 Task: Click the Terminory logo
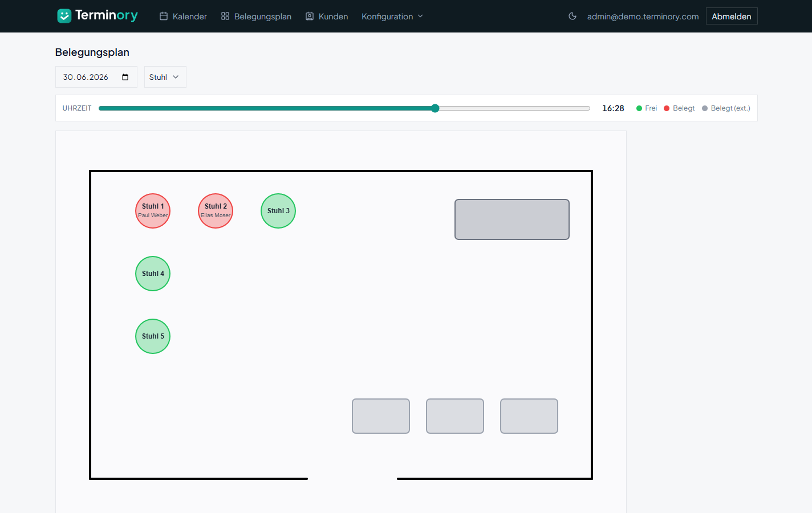[98, 15]
